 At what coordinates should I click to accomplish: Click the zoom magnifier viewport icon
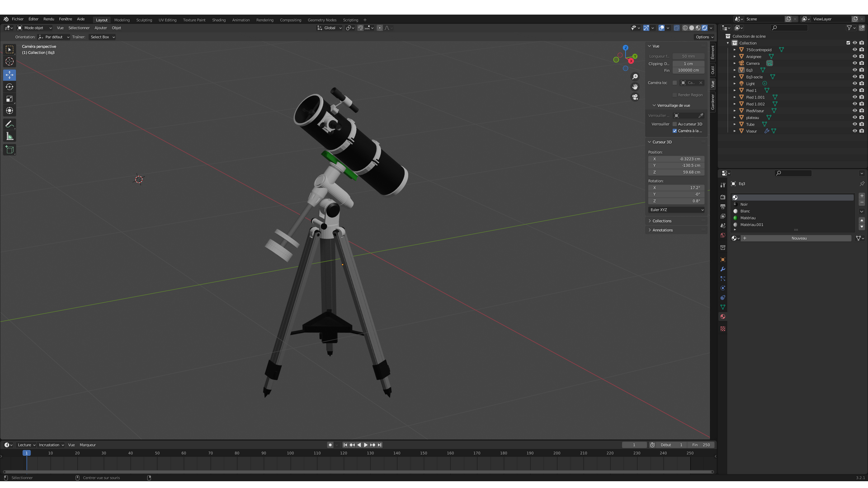pyautogui.click(x=635, y=77)
